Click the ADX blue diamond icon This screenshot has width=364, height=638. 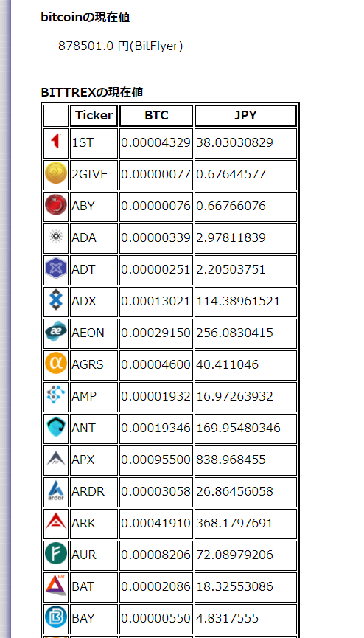point(56,300)
